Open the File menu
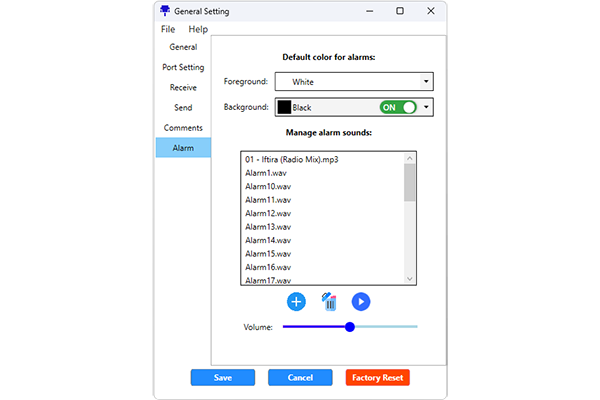Viewport: 600px width, 400px height. 168,29
